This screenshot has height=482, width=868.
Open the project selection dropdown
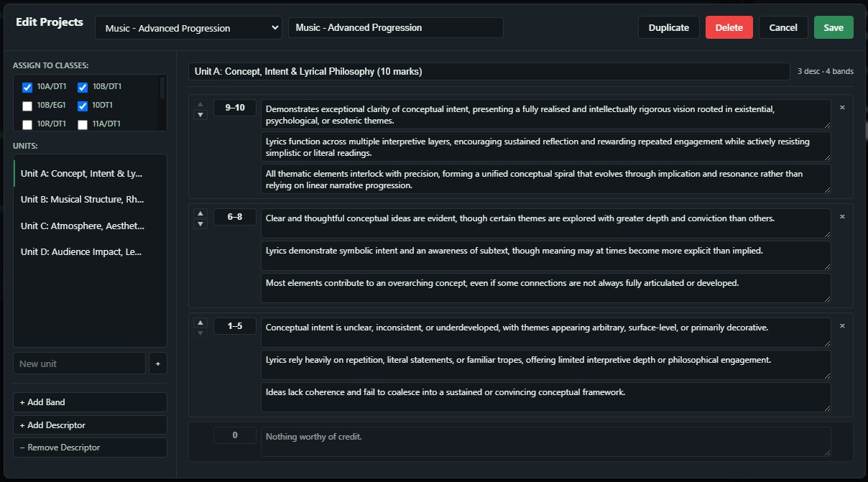188,28
